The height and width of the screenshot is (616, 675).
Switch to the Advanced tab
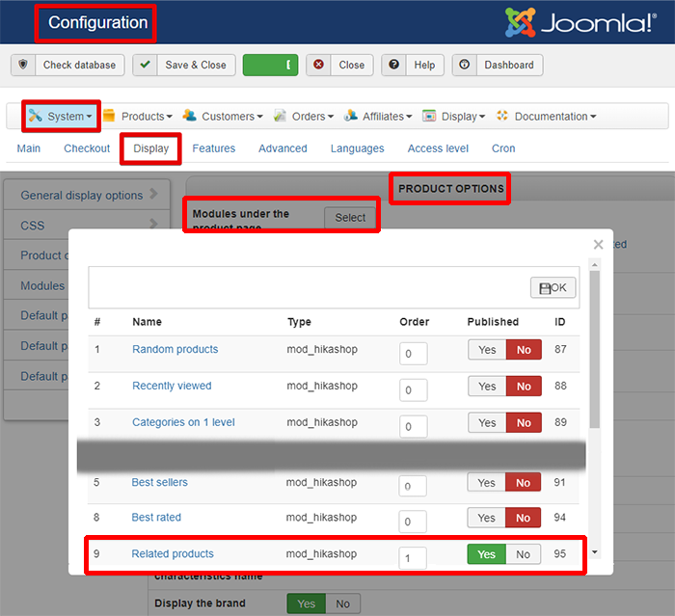[283, 148]
